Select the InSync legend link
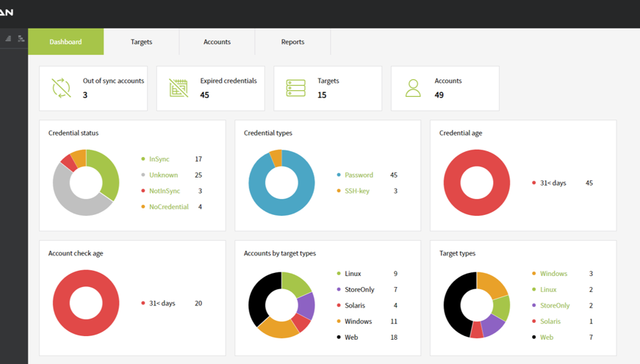 click(x=159, y=159)
